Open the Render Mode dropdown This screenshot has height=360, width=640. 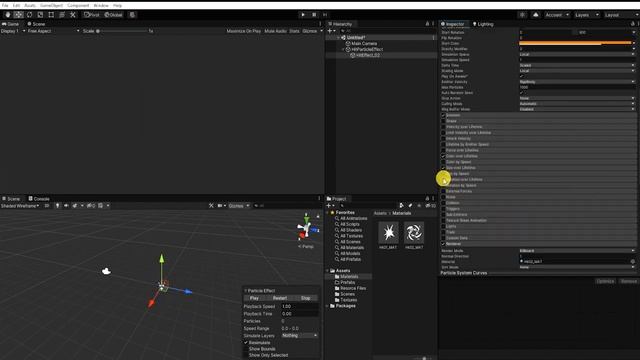[x=577, y=251]
